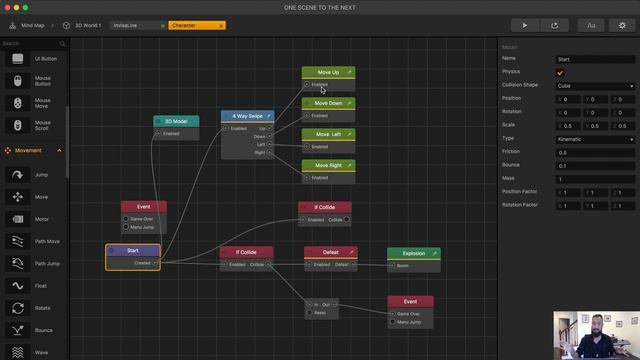Select the Move movement icon
Viewport: 640px width, 360px height.
(x=18, y=197)
